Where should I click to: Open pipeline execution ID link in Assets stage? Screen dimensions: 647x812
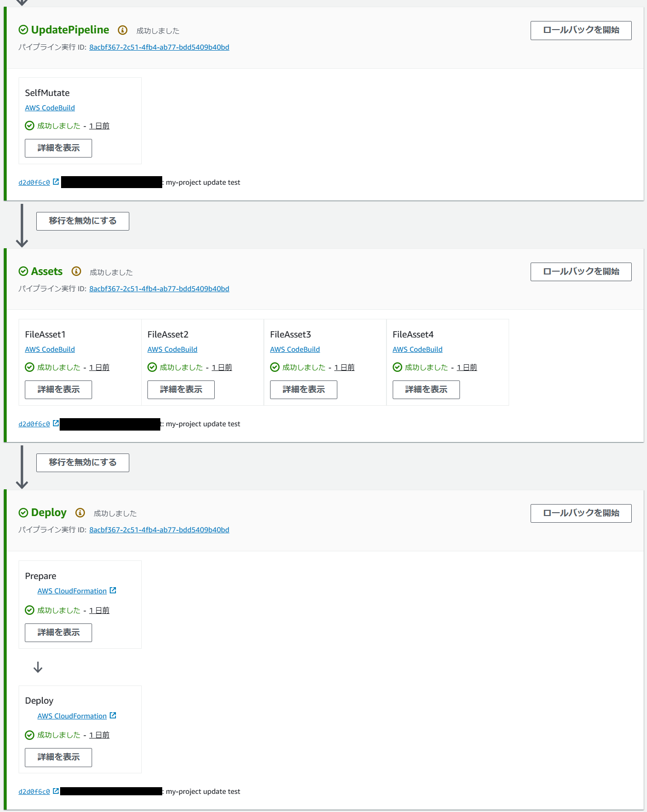pos(159,288)
